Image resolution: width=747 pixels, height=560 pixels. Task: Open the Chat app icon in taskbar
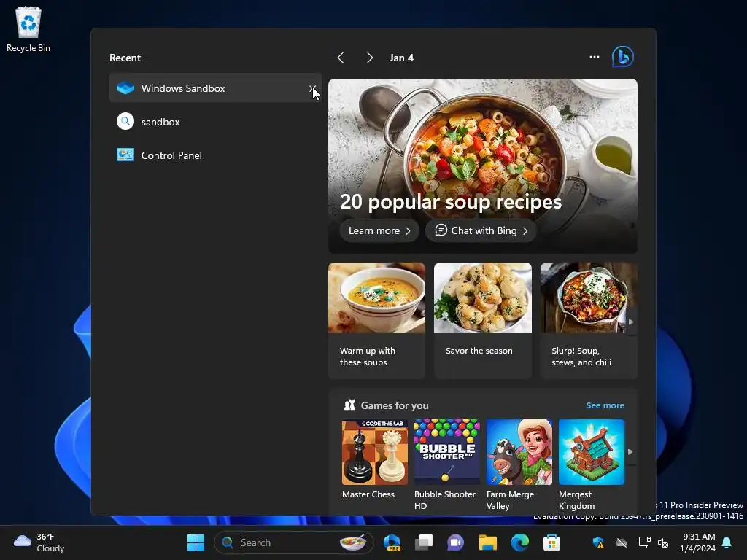[x=455, y=542]
